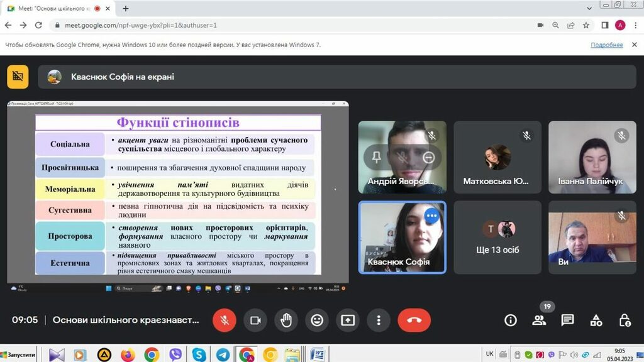644x362 pixels.
Task: Open the emoji reactions panel
Action: [317, 320]
